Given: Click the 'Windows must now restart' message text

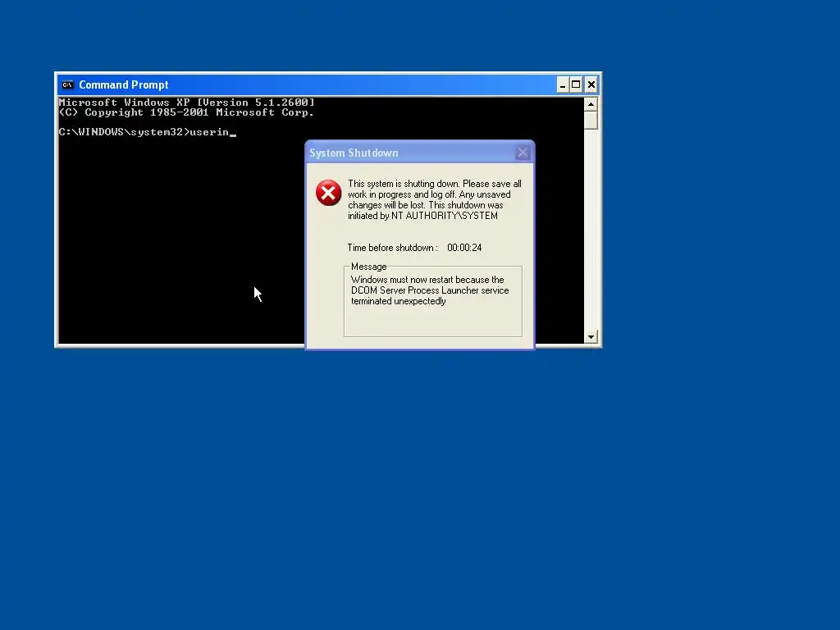Looking at the screenshot, I should click(x=430, y=290).
